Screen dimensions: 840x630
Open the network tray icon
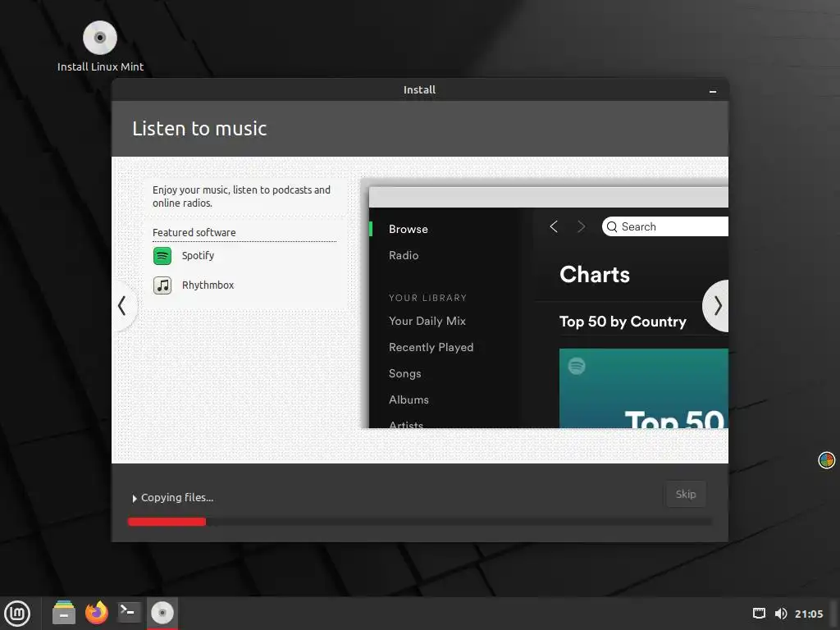(x=759, y=614)
